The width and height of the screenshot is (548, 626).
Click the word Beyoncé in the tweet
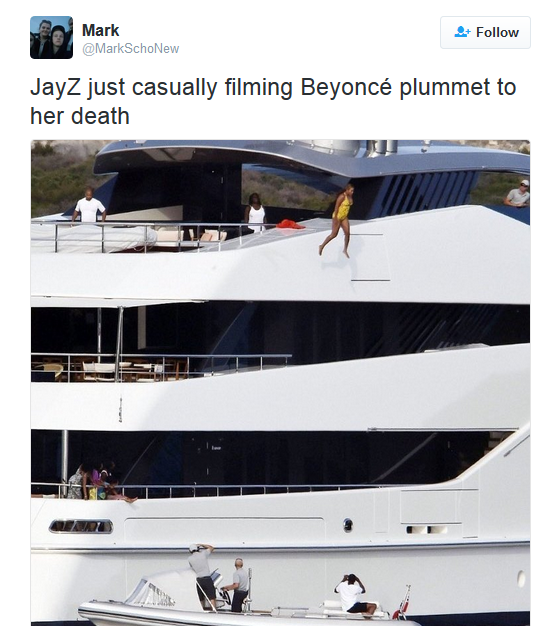click(346, 87)
